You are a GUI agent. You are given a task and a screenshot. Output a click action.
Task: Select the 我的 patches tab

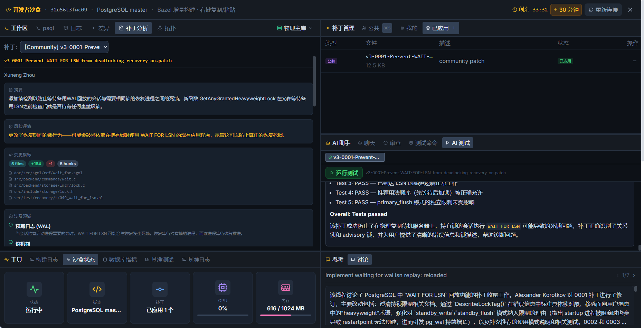point(409,28)
